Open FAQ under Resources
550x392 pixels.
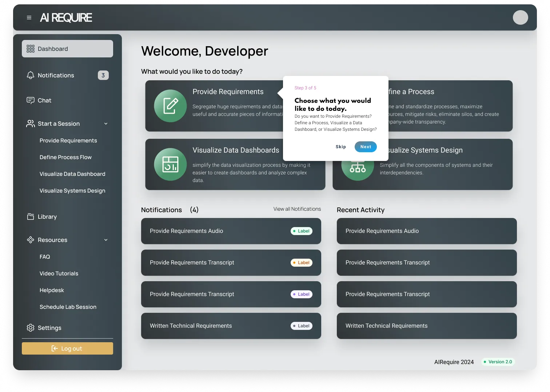[x=45, y=257]
